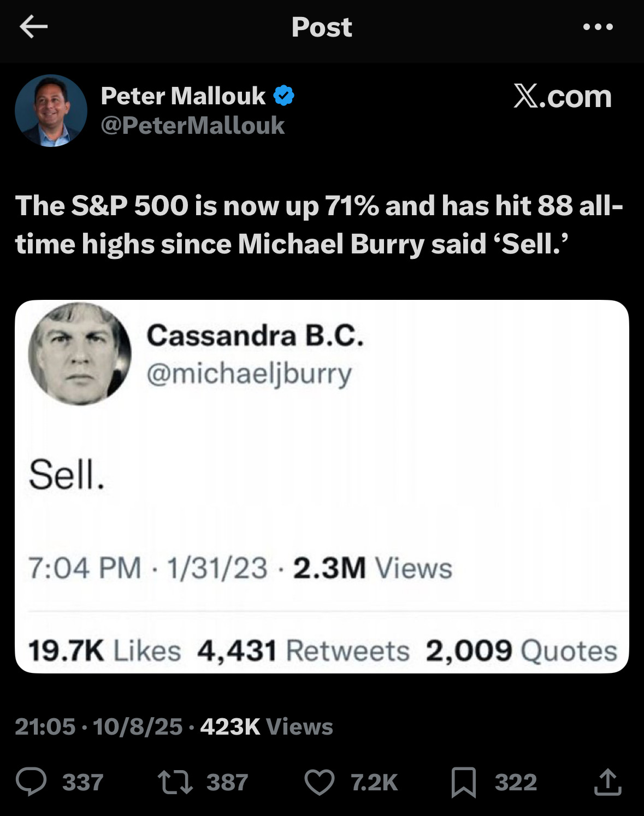The height and width of the screenshot is (816, 644).
Task: Tap the 337 replies count
Action: pyautogui.click(x=82, y=782)
